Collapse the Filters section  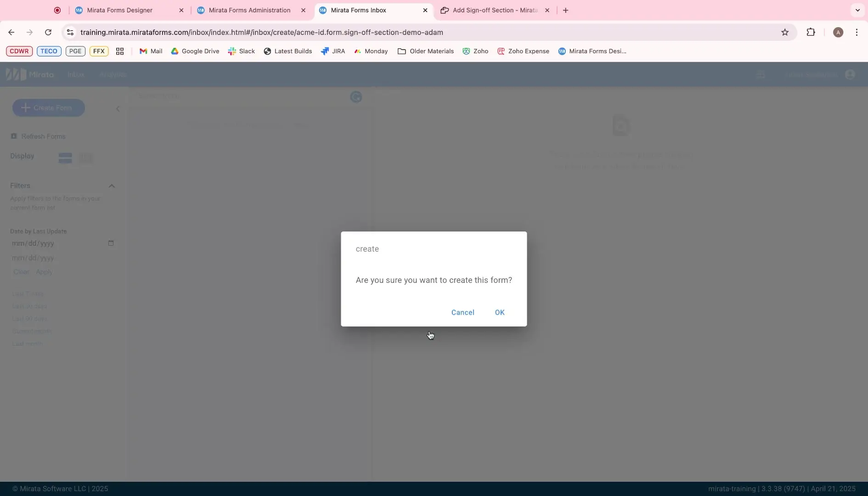coord(112,186)
